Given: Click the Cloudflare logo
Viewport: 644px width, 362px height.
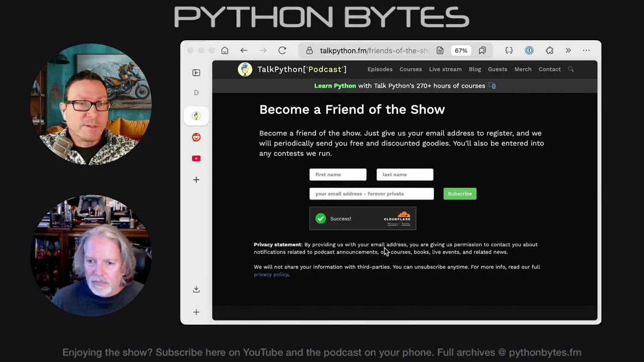Looking at the screenshot, I should 397,216.
